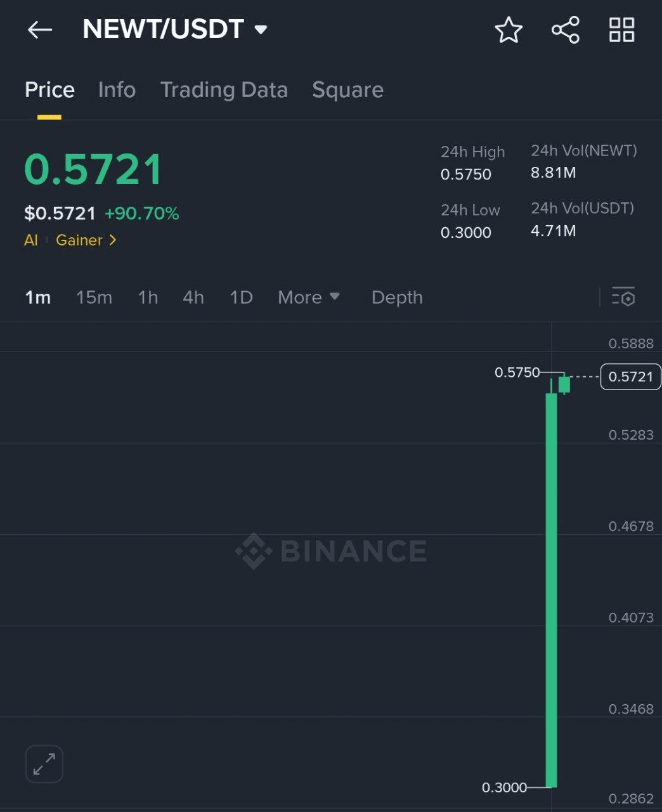Viewport: 662px width, 812px height.
Task: Add NEWT/USDT to favorites with star
Action: pos(509,30)
